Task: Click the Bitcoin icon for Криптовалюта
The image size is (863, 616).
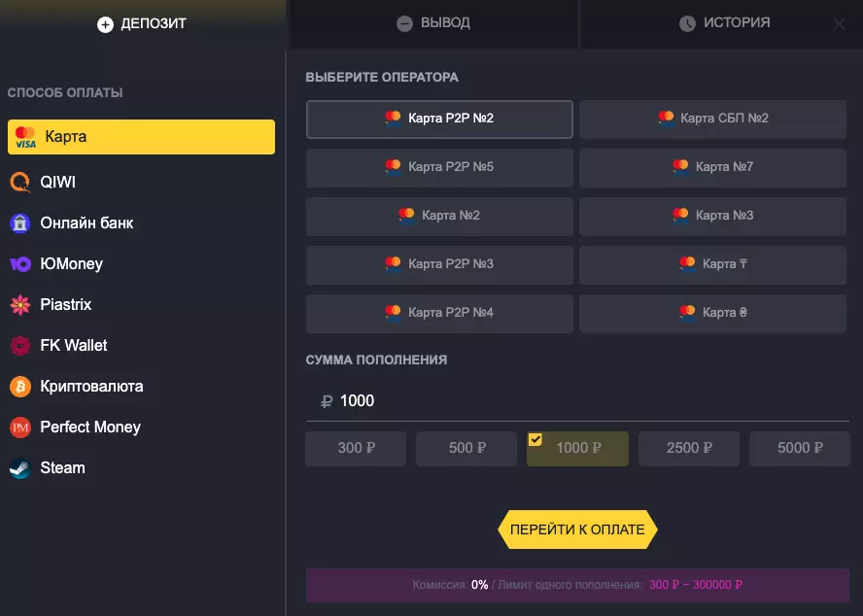Action: pyautogui.click(x=20, y=386)
